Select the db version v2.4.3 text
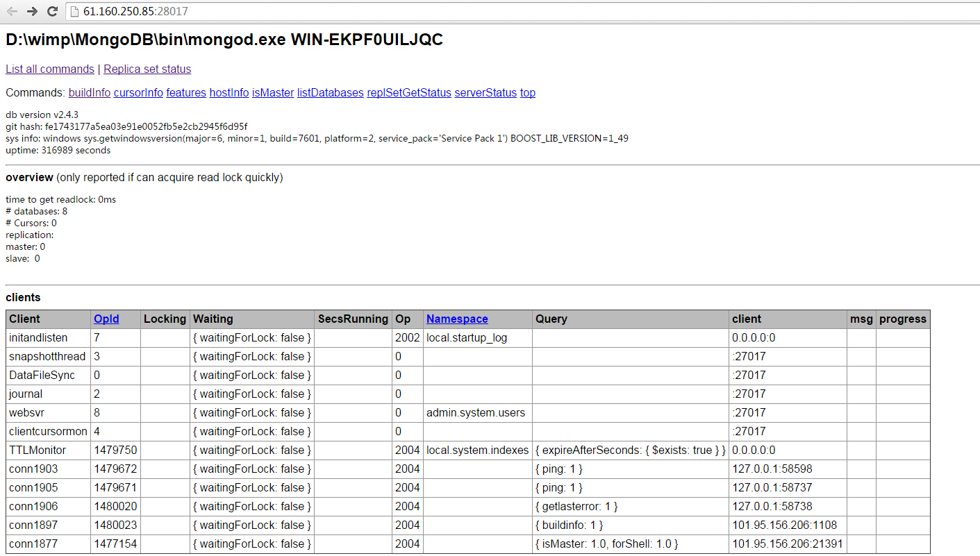This screenshot has width=980, height=556. [42, 115]
